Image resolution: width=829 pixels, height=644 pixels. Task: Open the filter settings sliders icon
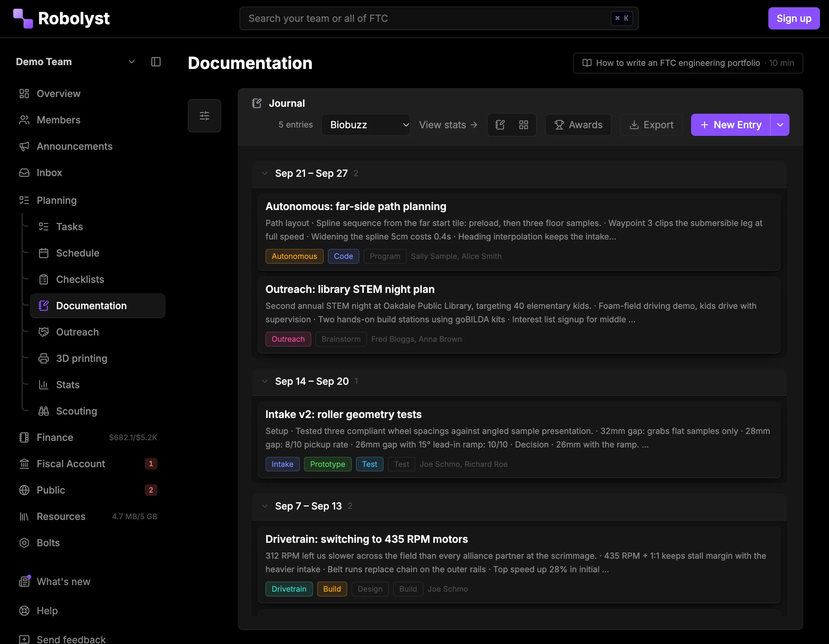tap(204, 116)
